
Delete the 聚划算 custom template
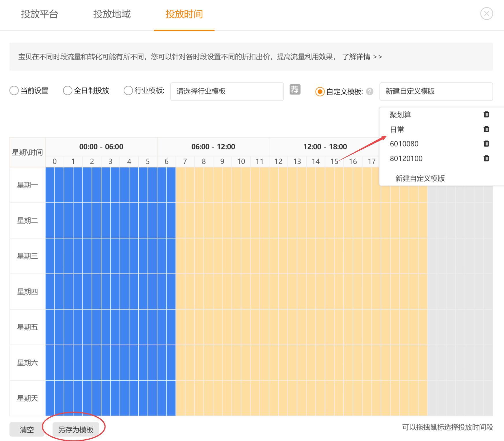[486, 114]
